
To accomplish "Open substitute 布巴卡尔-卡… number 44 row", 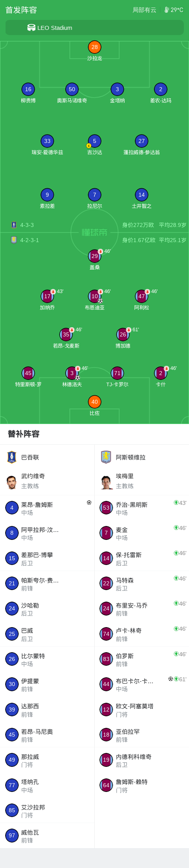I will (142, 684).
